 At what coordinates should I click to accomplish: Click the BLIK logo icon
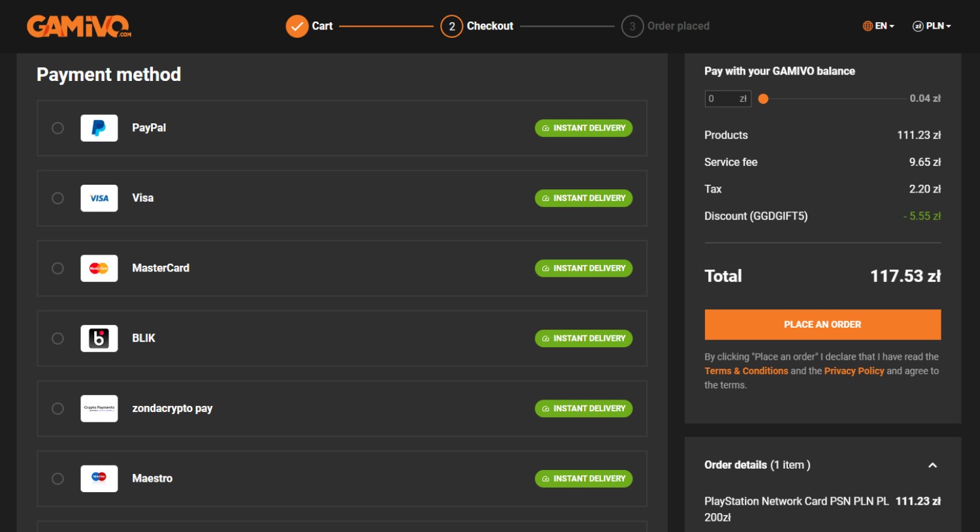99,338
